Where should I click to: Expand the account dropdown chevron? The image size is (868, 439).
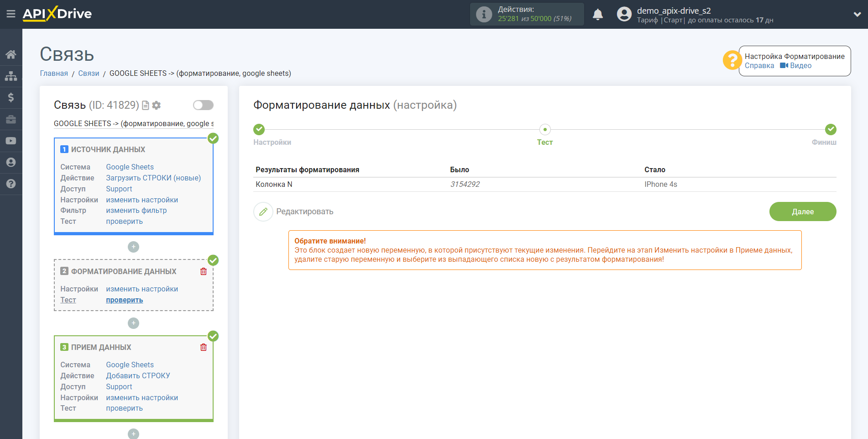click(x=857, y=14)
